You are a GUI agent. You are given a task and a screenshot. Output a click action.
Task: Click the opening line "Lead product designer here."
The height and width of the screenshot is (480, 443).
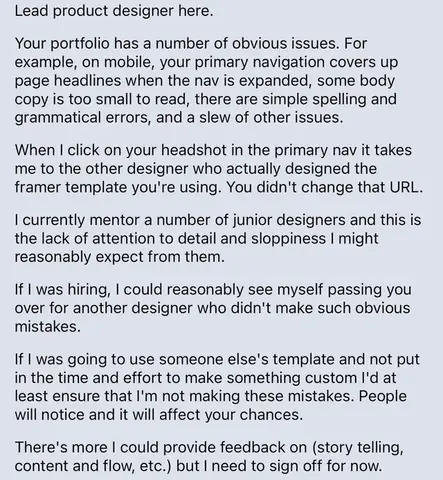click(x=114, y=11)
